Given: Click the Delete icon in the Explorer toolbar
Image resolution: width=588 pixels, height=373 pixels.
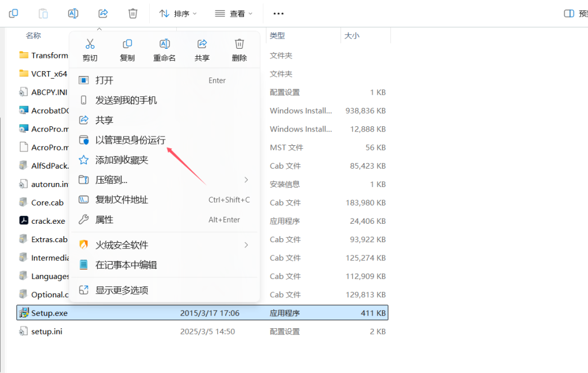Looking at the screenshot, I should point(133,13).
